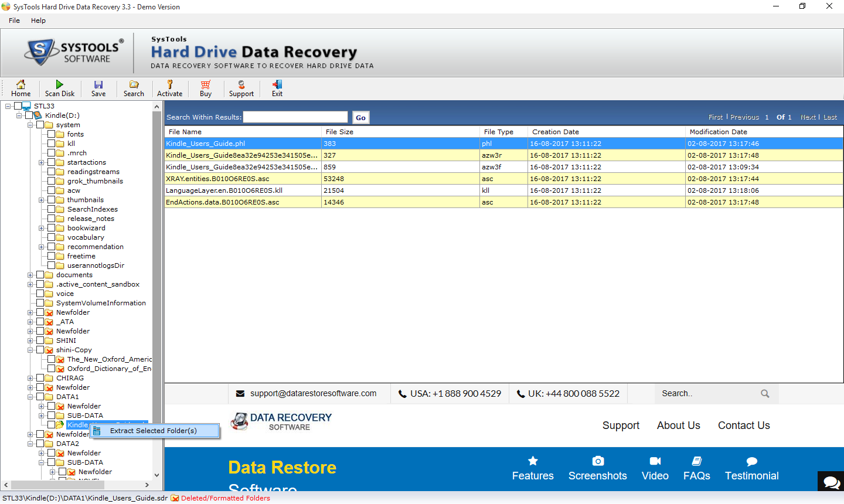Click in the Search Within Results field

(x=296, y=117)
